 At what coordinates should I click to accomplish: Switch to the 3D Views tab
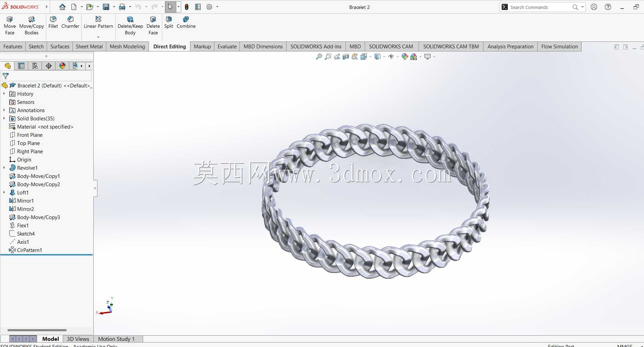tap(78, 339)
